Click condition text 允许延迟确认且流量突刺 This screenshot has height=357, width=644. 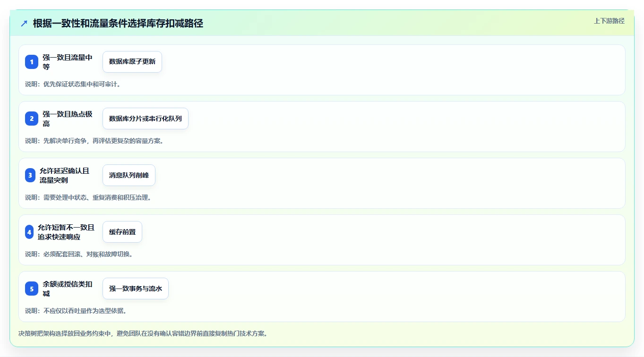[x=64, y=175]
